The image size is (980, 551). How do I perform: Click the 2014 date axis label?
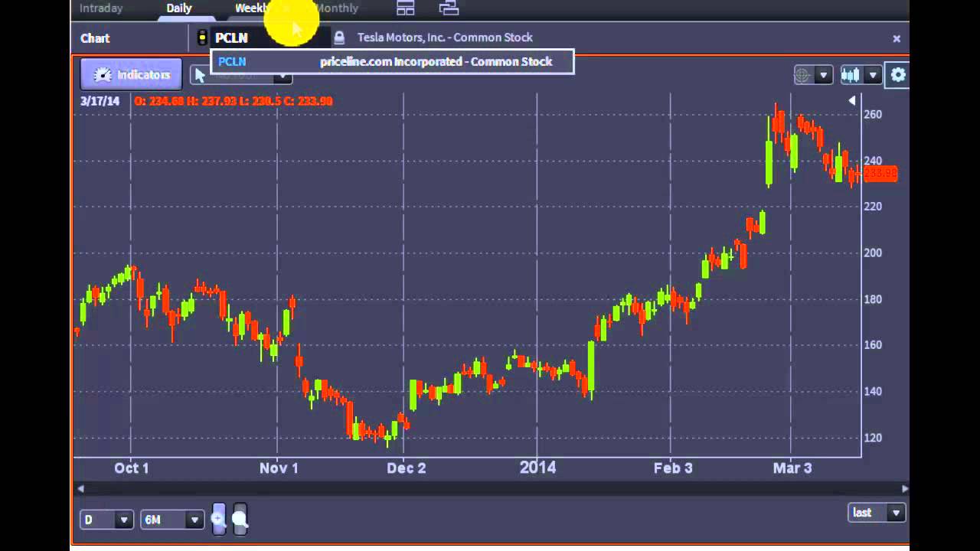(537, 468)
